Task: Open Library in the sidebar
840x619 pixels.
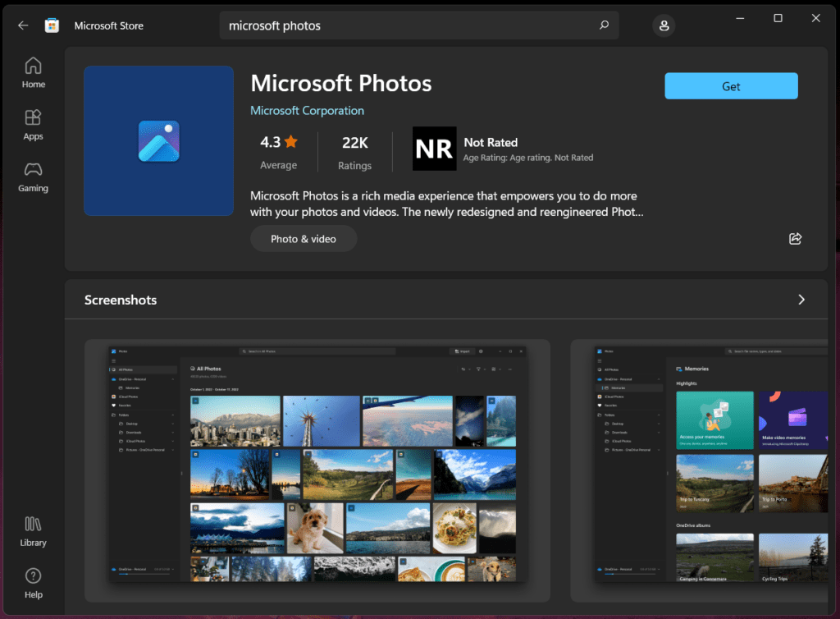Action: [33, 532]
